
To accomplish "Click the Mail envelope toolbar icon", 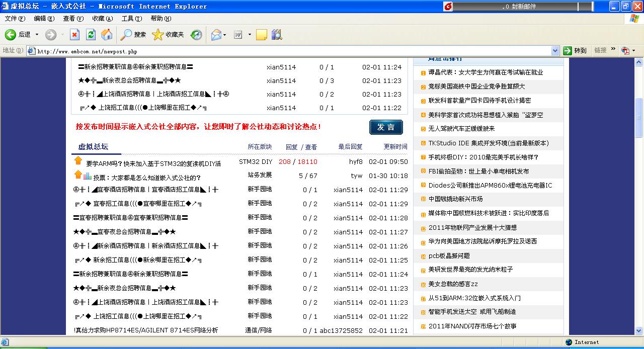I will pos(216,35).
